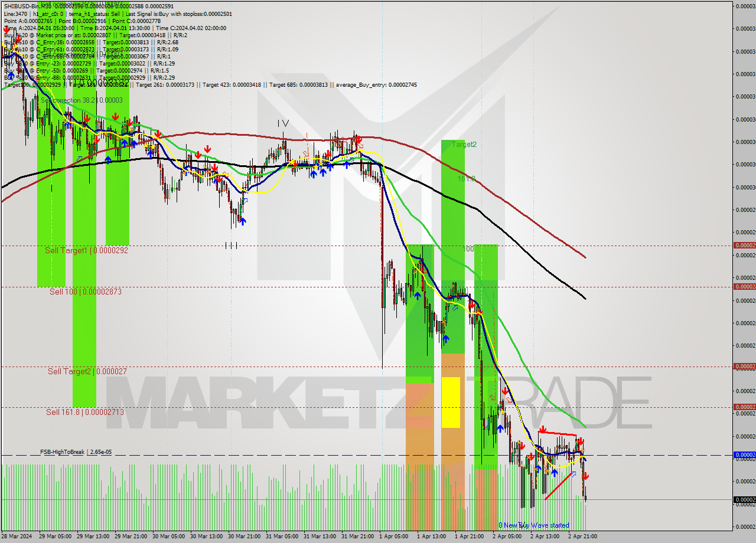The width and height of the screenshot is (756, 543).
Task: Click the '31 Mar 05:00' time axis label
Action: (282, 536)
